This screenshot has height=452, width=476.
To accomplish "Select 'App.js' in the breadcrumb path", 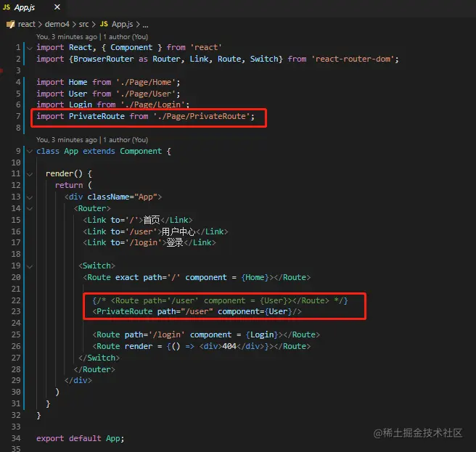I will pyautogui.click(x=122, y=24).
